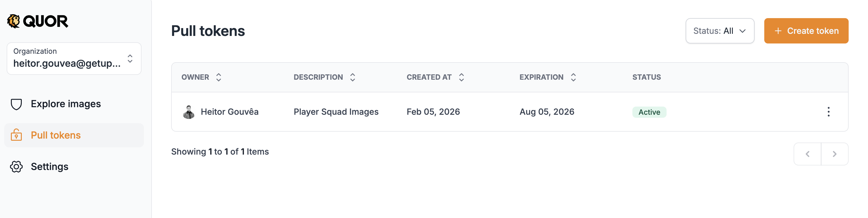Switch to the Explore images section
868x218 pixels.
tap(66, 104)
